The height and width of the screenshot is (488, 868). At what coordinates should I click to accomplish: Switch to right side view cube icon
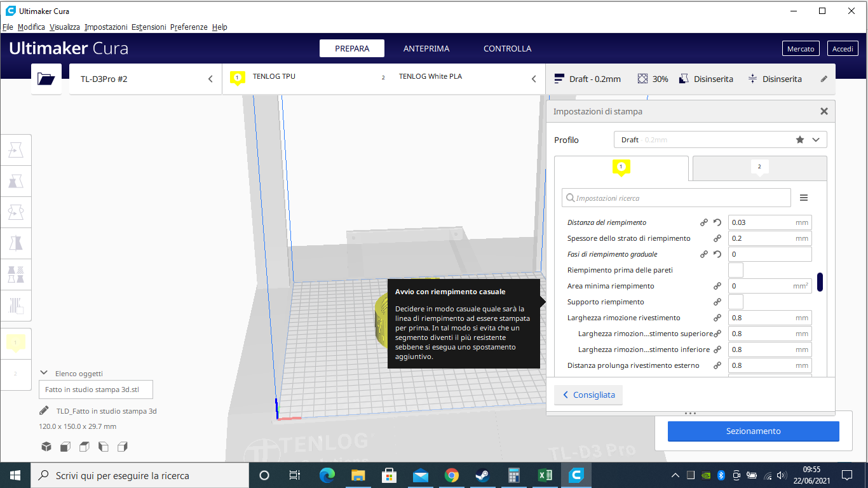123,447
